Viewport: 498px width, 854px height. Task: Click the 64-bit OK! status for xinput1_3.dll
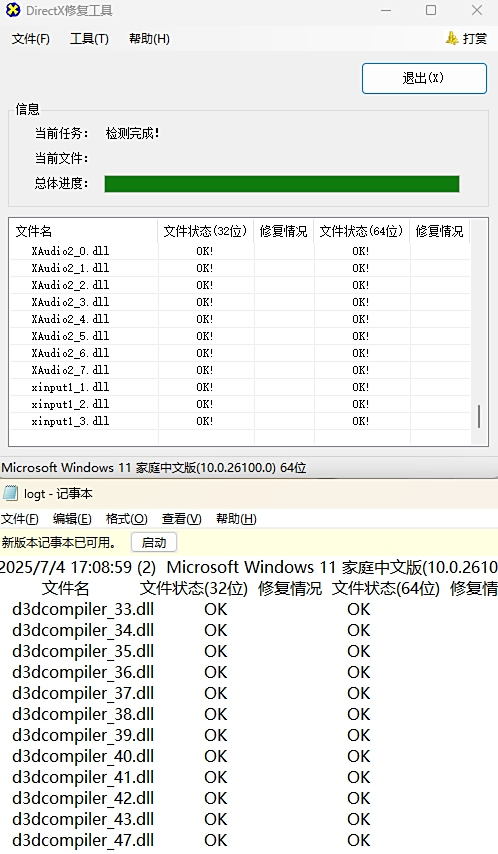(361, 421)
